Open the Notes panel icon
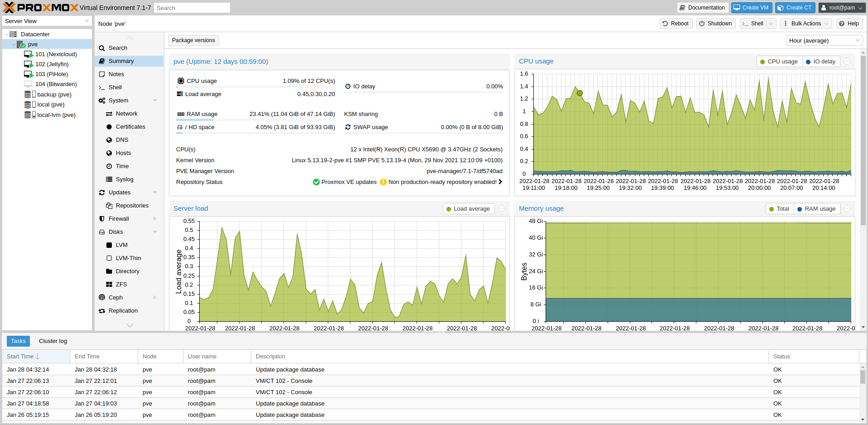The width and height of the screenshot is (868, 425). pyautogui.click(x=102, y=74)
